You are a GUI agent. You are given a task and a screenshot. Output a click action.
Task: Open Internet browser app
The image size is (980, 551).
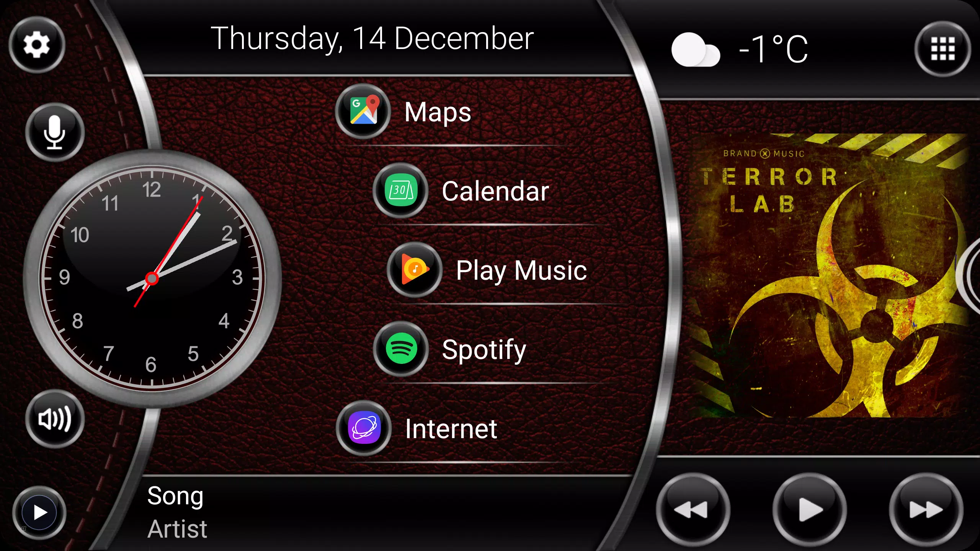pos(365,429)
